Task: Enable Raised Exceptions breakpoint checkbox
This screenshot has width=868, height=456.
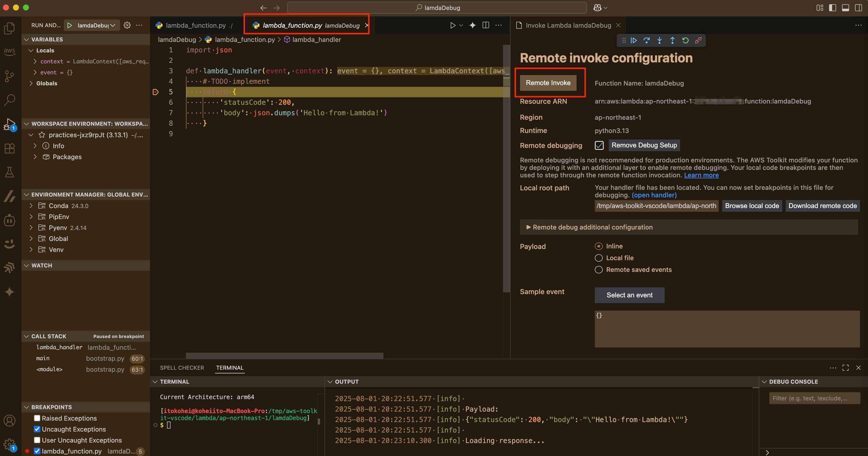Action: (37, 418)
